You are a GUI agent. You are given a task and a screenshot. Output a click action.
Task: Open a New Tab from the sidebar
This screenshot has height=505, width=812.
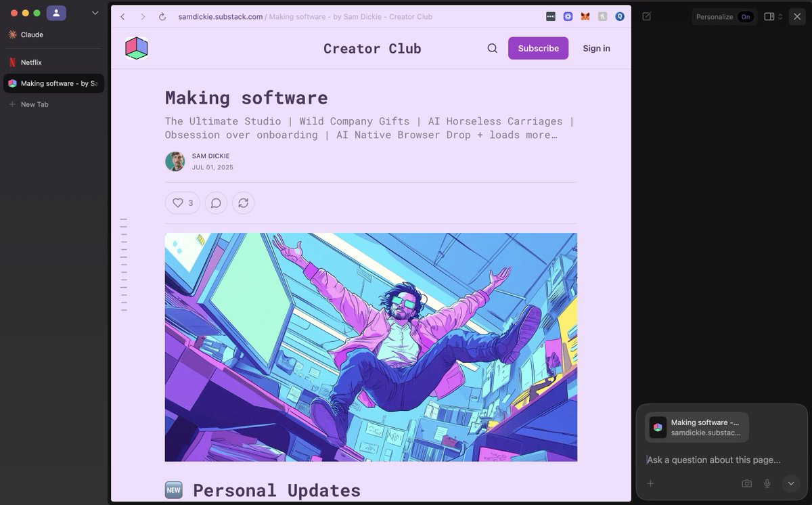(x=54, y=104)
